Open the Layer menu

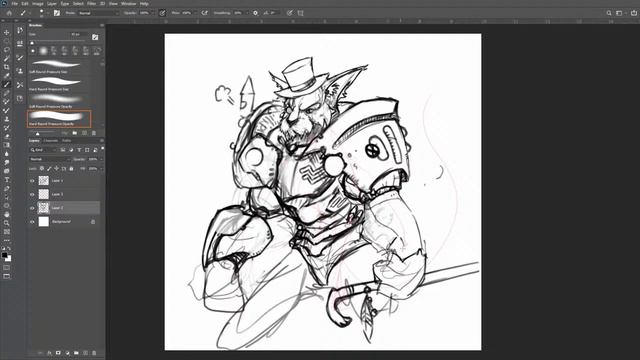(x=52, y=4)
